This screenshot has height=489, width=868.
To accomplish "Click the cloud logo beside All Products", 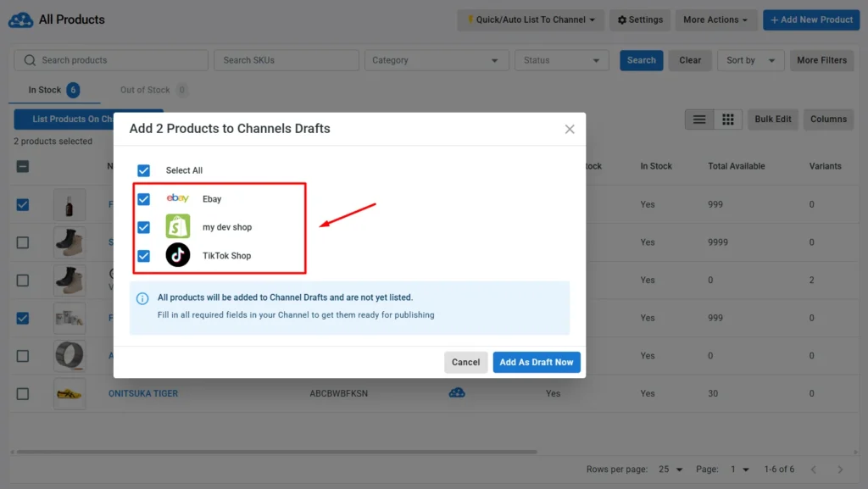I will (20, 19).
